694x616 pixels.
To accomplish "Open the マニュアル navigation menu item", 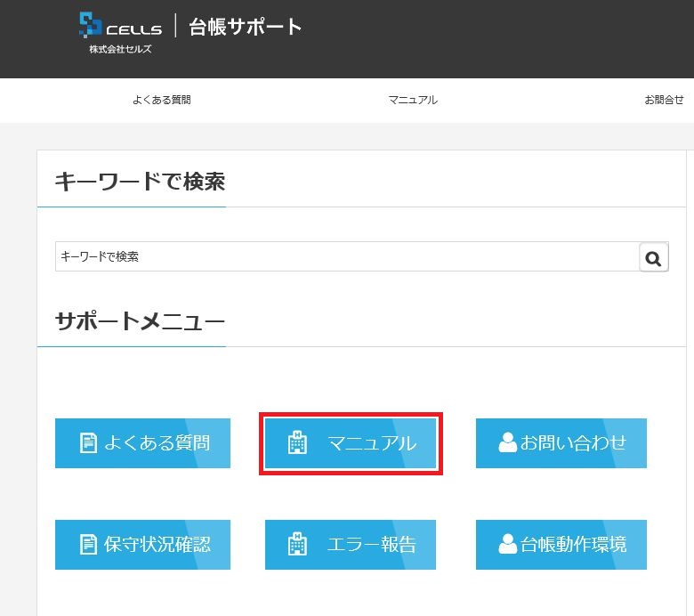I will pyautogui.click(x=413, y=100).
